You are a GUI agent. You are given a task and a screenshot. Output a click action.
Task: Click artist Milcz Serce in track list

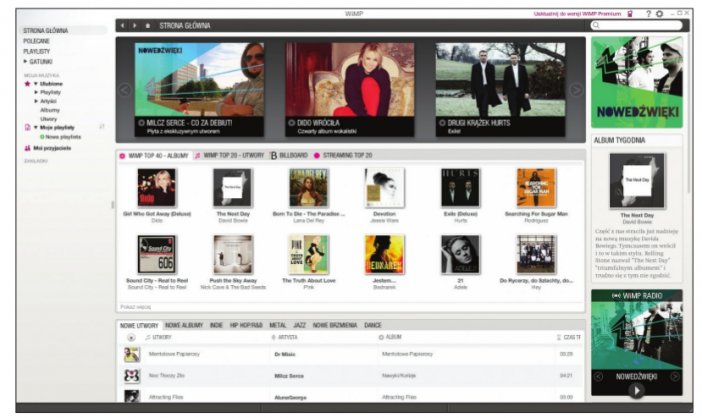[x=289, y=376]
